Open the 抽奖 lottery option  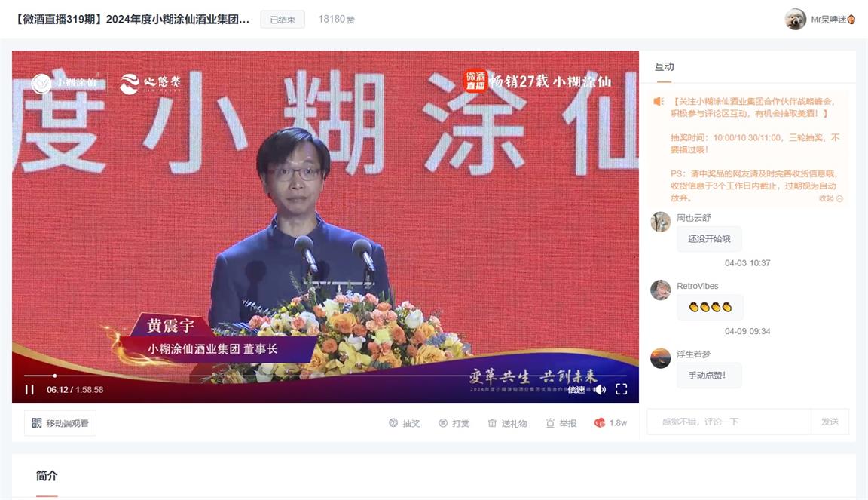coord(404,423)
